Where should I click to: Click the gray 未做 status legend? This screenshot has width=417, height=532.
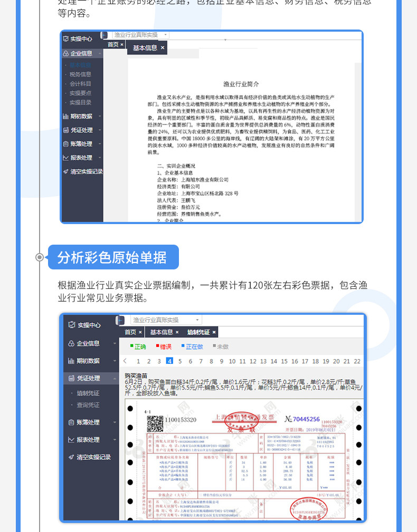click(x=221, y=346)
